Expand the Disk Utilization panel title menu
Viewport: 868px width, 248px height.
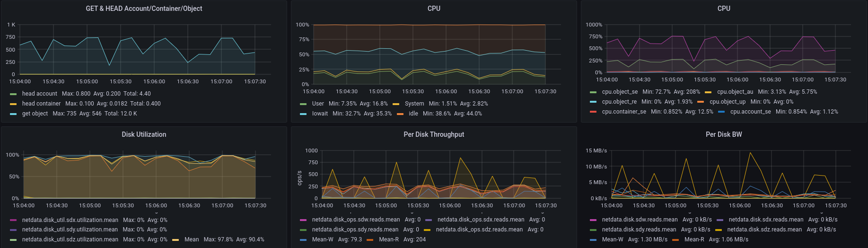coord(144,134)
